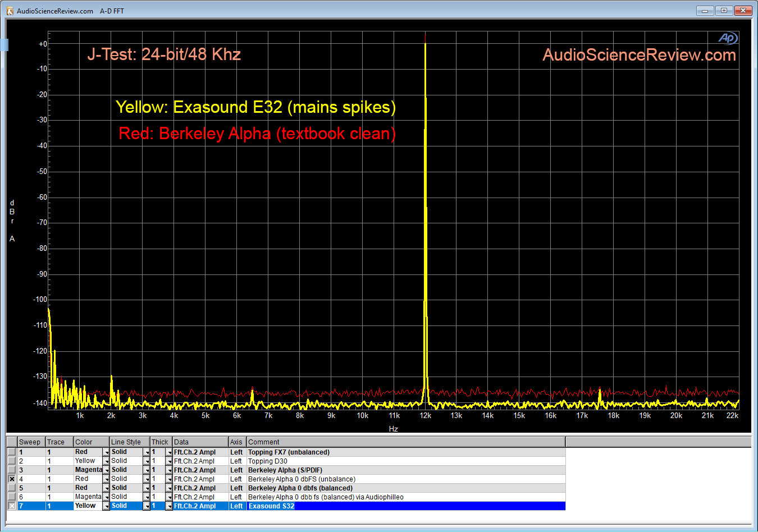Click the Trace column header
758x532 pixels.
[60, 442]
